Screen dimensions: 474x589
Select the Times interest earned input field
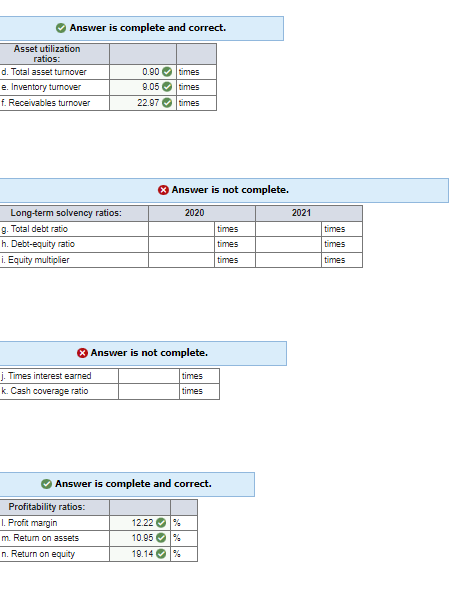pyautogui.click(x=149, y=376)
